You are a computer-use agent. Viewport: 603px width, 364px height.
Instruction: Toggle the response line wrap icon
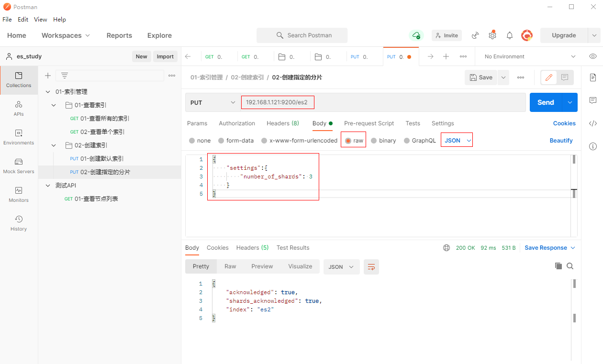[x=371, y=267]
